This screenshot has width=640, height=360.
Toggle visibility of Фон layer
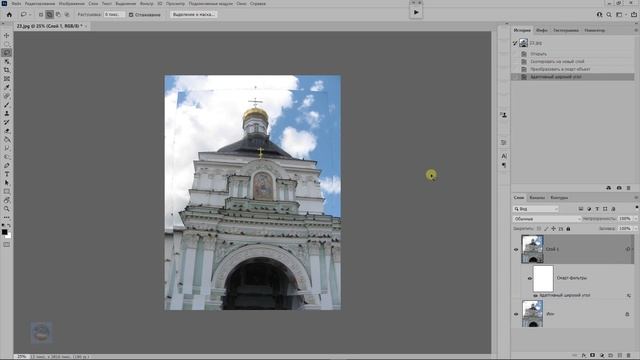point(516,314)
